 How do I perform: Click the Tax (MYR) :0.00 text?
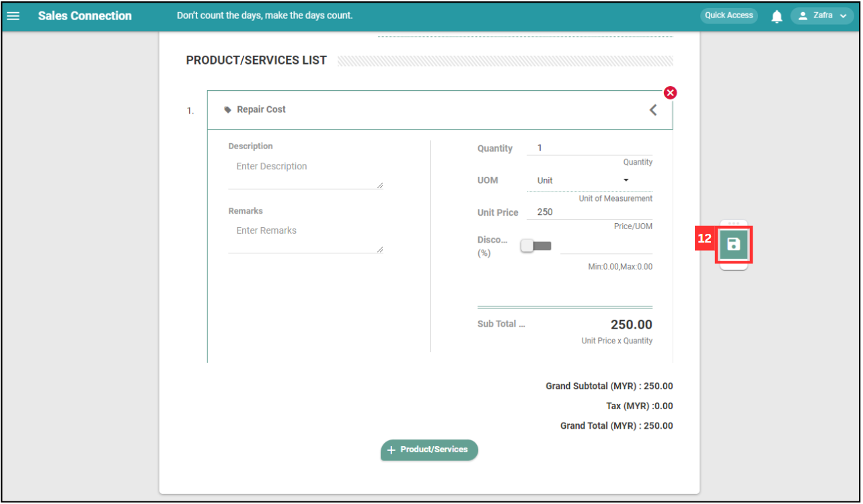(640, 406)
